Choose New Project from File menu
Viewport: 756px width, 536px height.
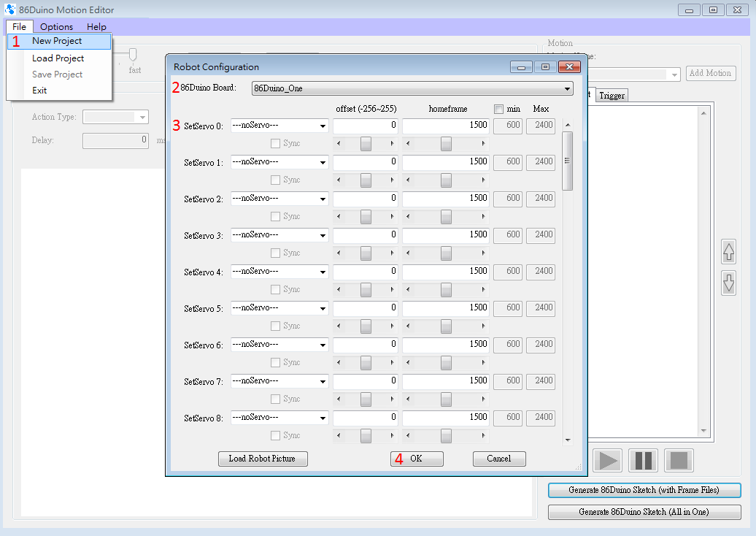pyautogui.click(x=59, y=41)
